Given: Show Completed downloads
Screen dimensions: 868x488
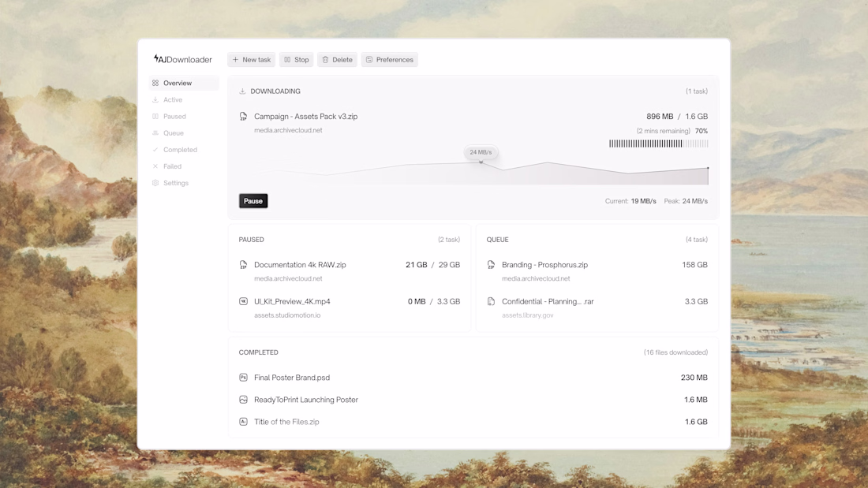Looking at the screenshot, I should [184, 149].
